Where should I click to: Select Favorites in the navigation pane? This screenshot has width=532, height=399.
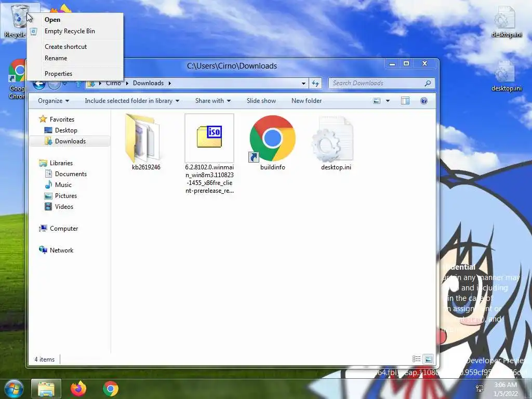click(62, 119)
